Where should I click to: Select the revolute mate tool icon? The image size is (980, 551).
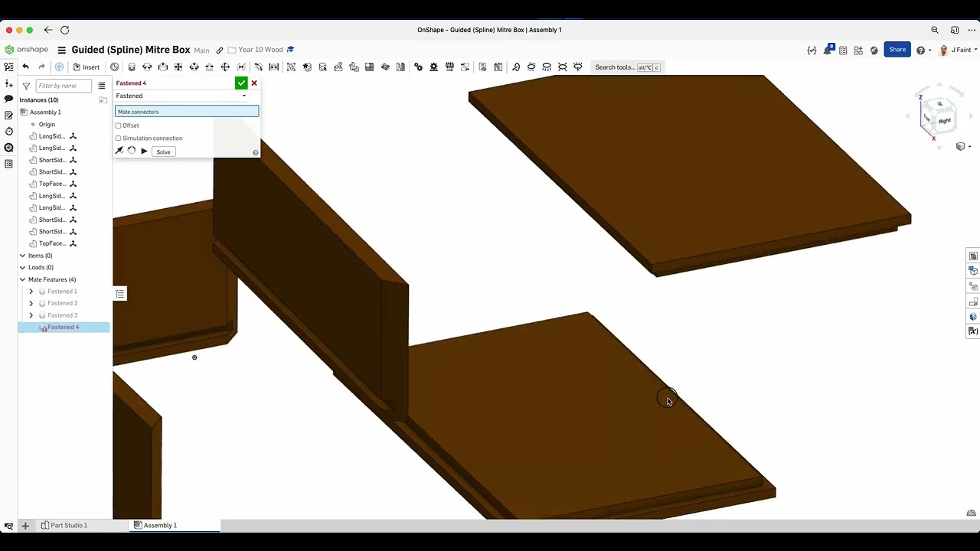coord(147,67)
